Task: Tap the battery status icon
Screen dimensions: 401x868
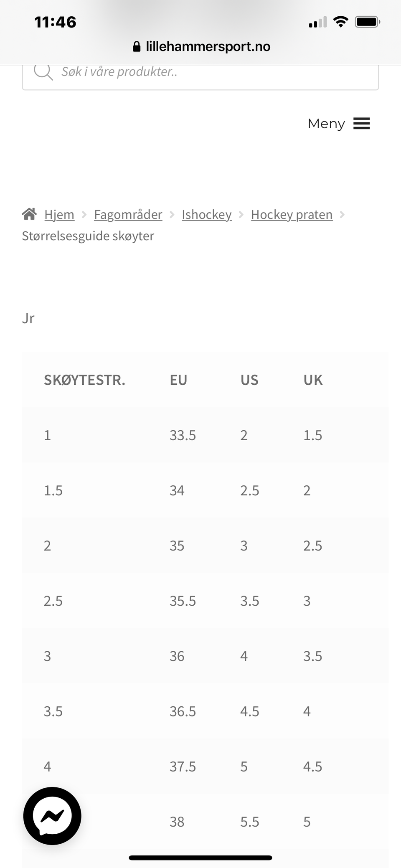Action: (x=367, y=22)
